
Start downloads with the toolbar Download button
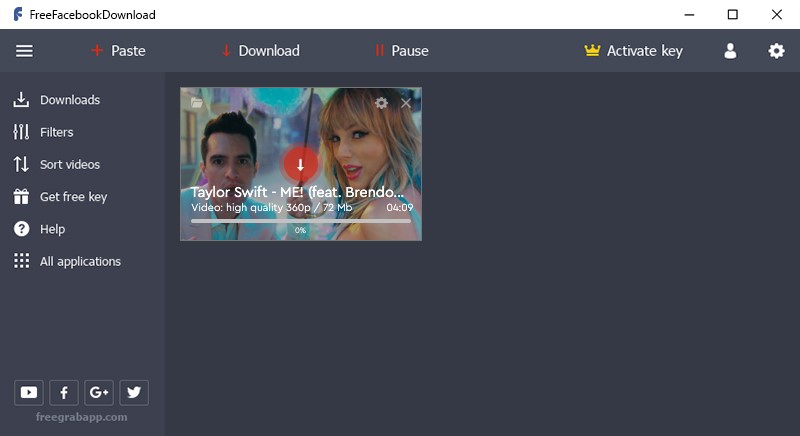261,51
